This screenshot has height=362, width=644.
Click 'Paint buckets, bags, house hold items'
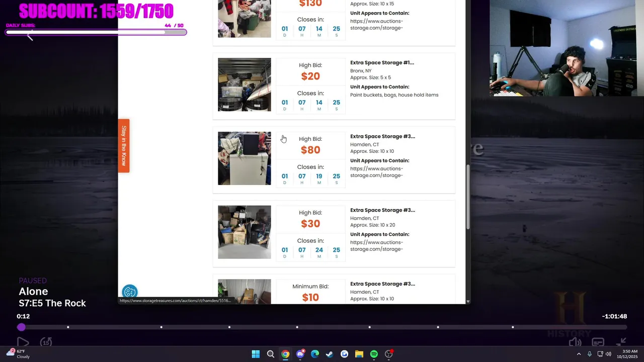click(394, 95)
